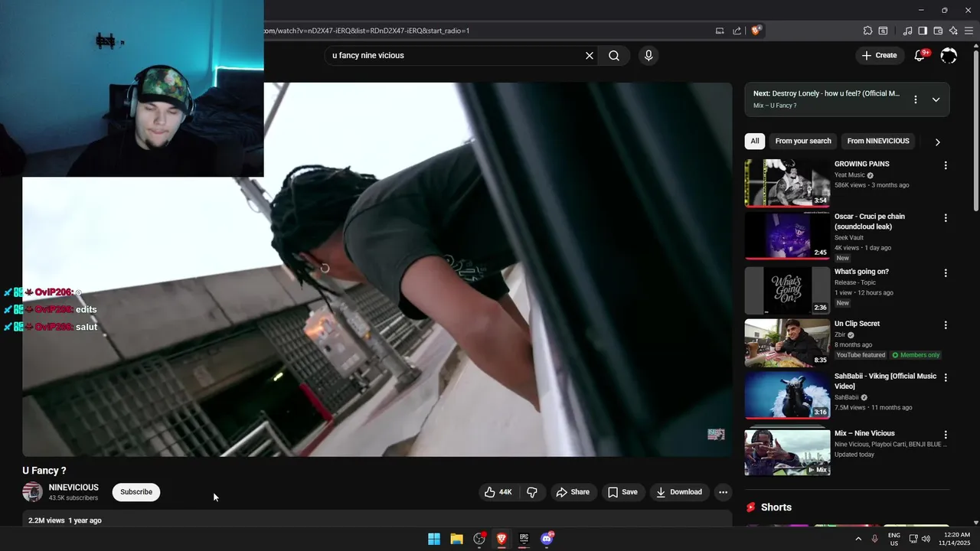Open 'Oscar - Cruci pe chain' video title

click(x=869, y=222)
